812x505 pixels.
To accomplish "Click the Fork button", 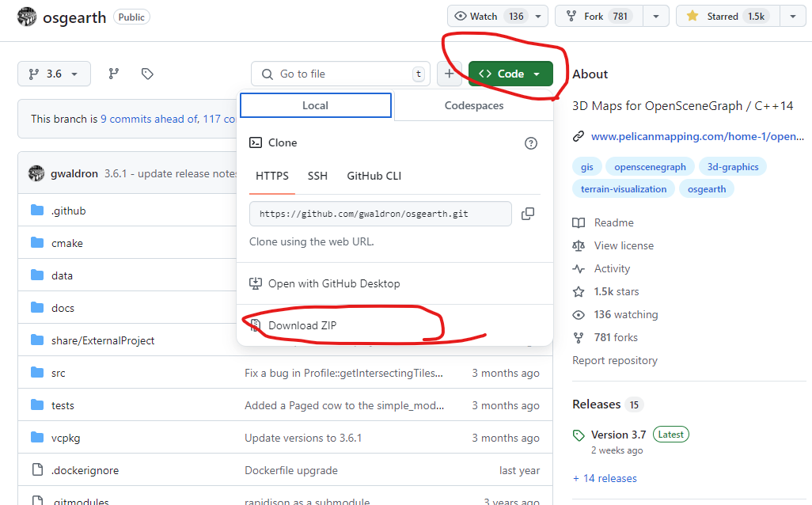I will [x=599, y=17].
